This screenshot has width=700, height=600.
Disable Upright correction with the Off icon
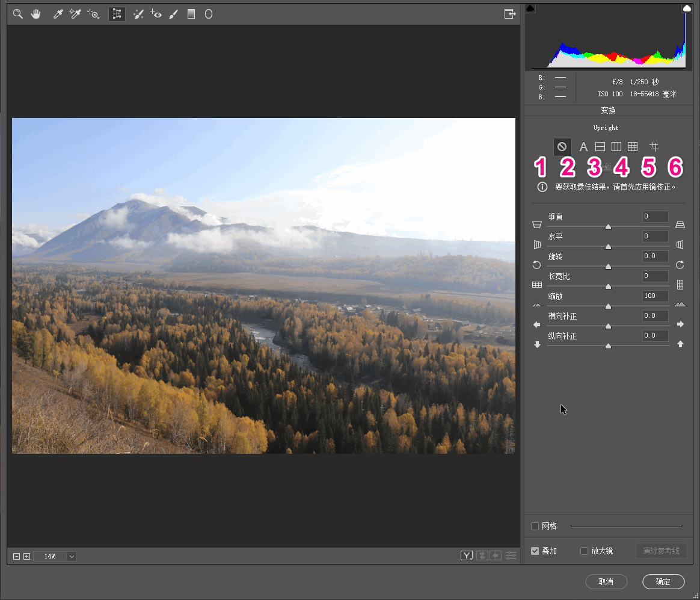[x=562, y=146]
